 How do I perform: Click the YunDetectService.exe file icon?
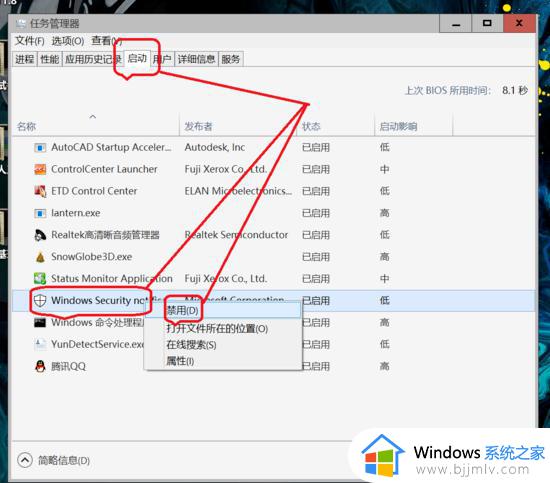[x=40, y=344]
